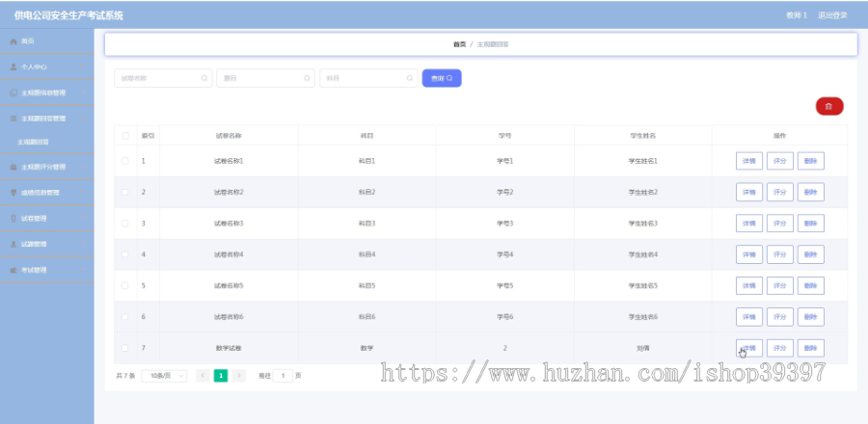Open 个人中心 in the sidebar
The height and width of the screenshot is (424, 868).
tap(47, 66)
